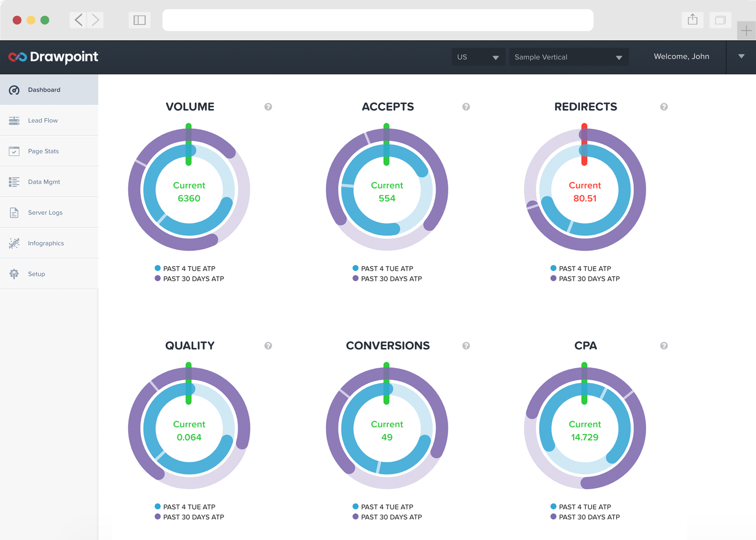Expand the Sample Vertical dropdown

[568, 57]
